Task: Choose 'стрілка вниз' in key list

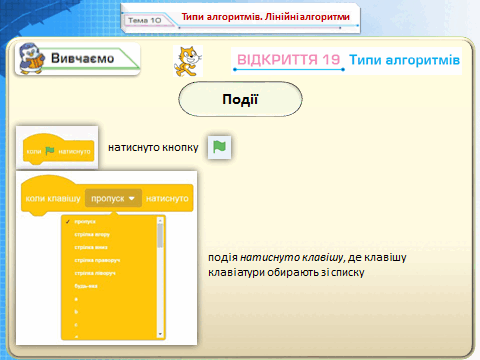Action: (91, 247)
